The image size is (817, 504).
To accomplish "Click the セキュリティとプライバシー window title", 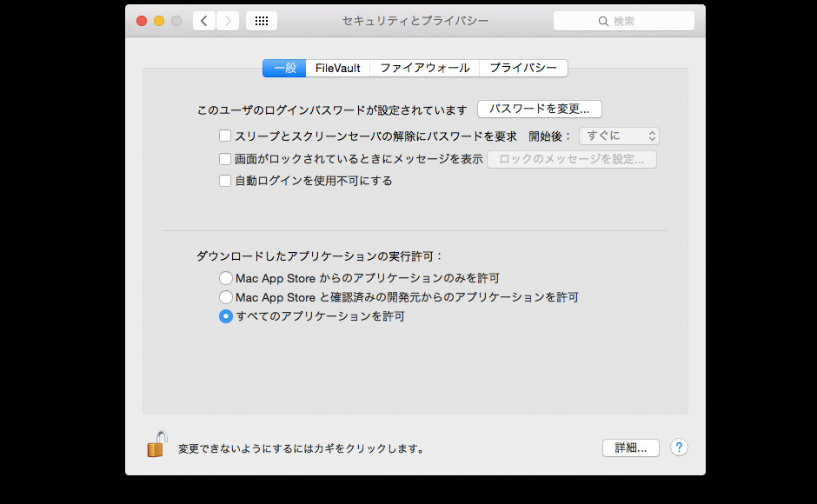I will coord(415,21).
